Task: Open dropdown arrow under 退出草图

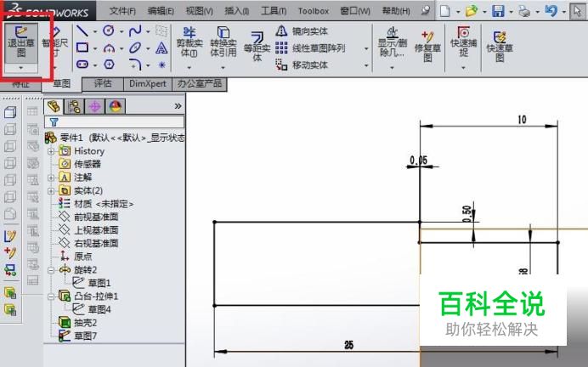Action: click(x=21, y=68)
